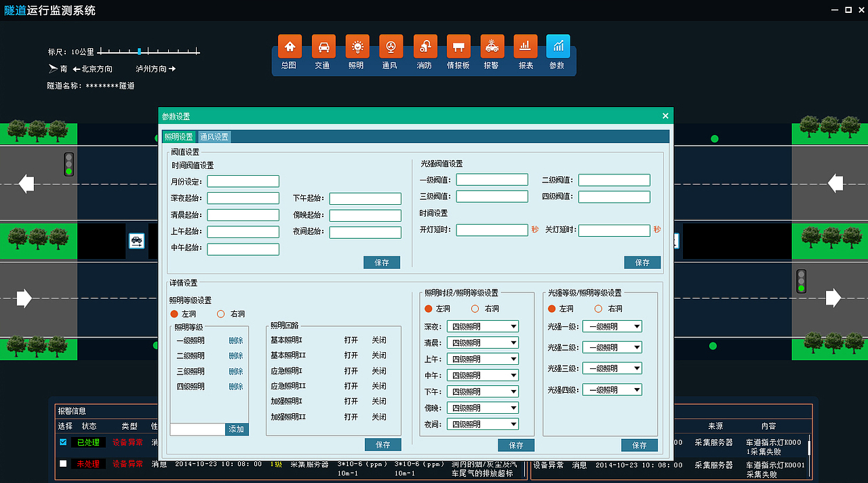Image resolution: width=868 pixels, height=483 pixels.
Task: Open the 报警 alarm icon
Action: [492, 47]
